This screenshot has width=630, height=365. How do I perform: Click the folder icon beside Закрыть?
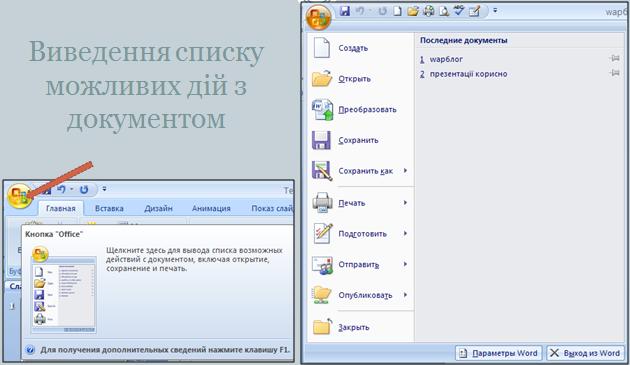(x=322, y=326)
